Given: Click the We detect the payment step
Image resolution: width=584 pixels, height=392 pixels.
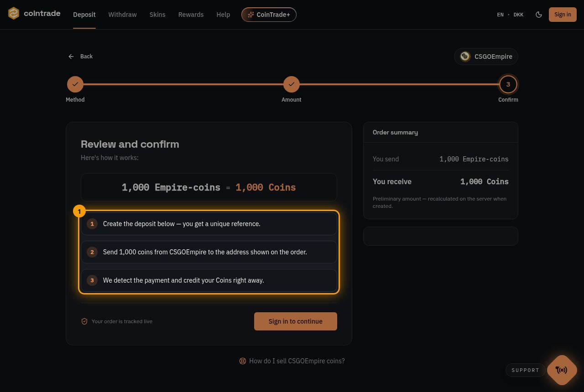Looking at the screenshot, I should [x=209, y=280].
